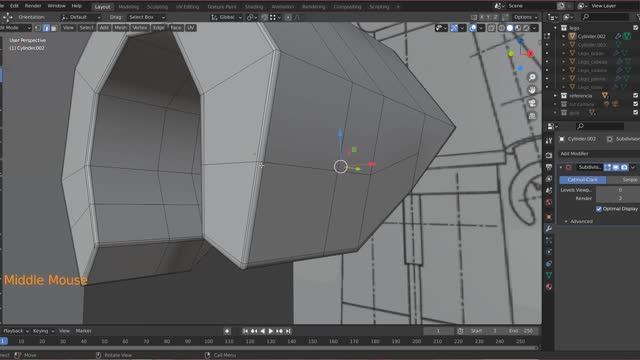Select wireframe viewport shading
Image resolution: width=640 pixels, height=360 pixels.
click(502, 28)
